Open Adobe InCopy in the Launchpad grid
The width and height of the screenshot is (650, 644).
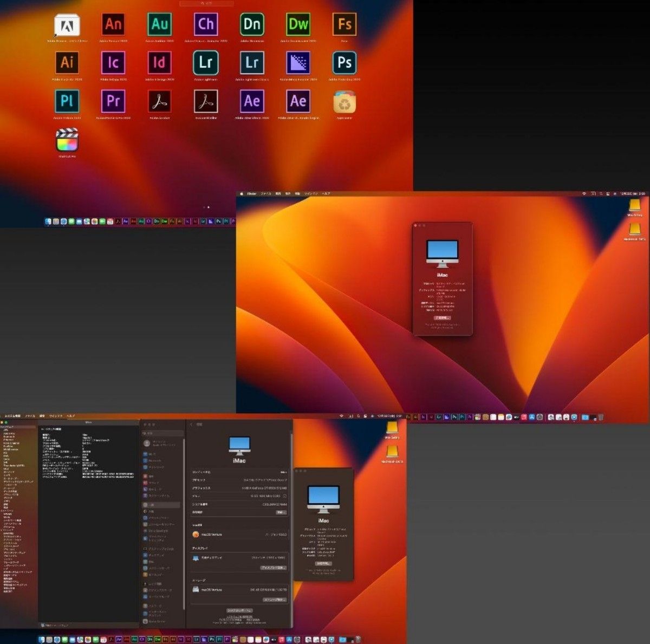coord(113,62)
